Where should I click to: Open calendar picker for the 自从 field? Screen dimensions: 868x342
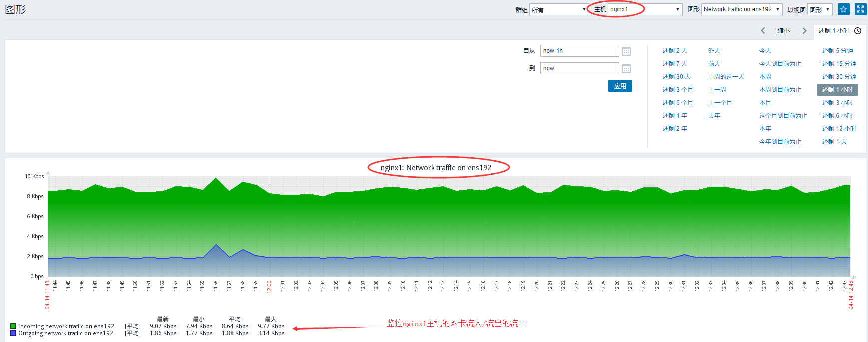pos(626,51)
